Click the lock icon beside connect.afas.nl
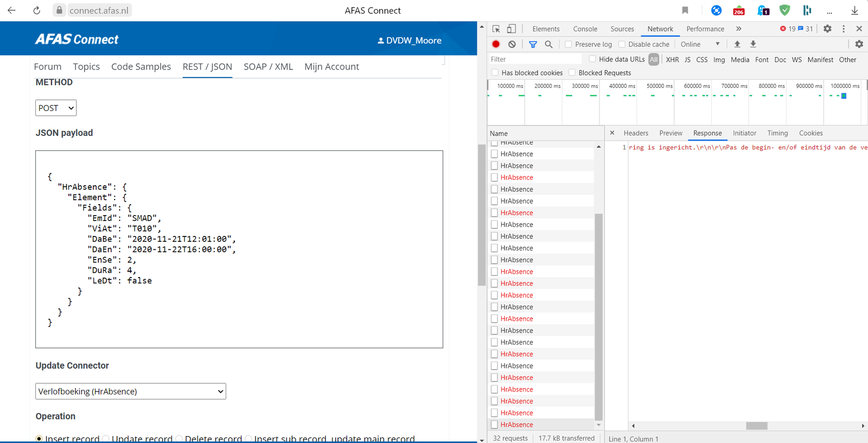The height and width of the screenshot is (443, 868). coord(59,10)
